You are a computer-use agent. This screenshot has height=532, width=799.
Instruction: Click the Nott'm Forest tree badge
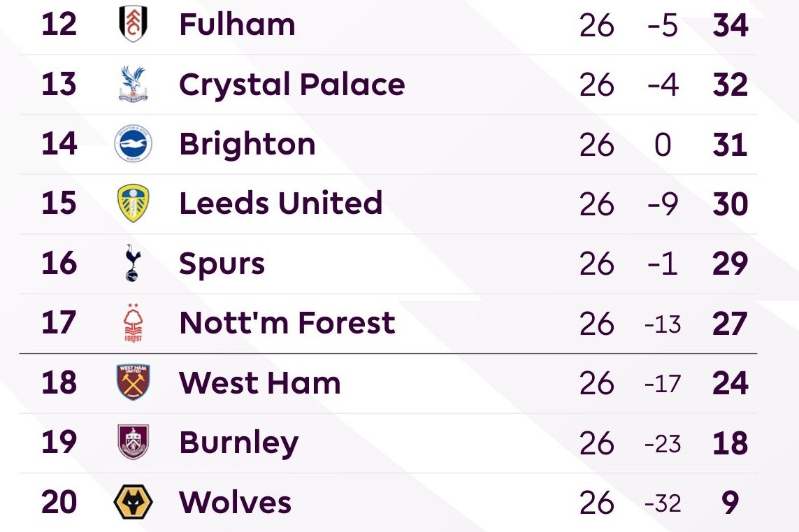133,324
